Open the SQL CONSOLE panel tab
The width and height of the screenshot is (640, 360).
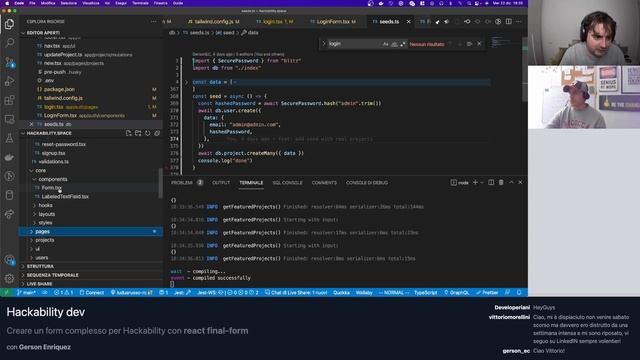pos(287,182)
